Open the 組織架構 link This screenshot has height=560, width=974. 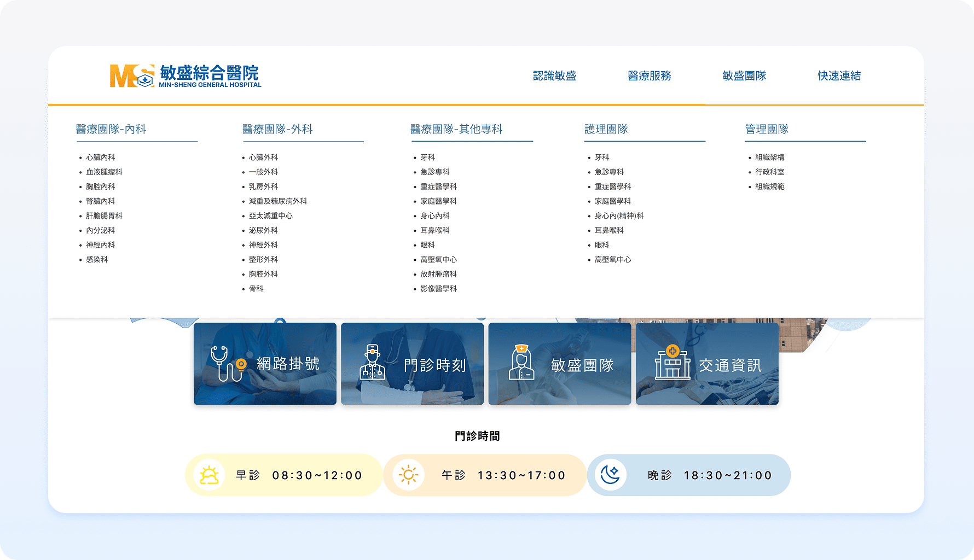pyautogui.click(x=770, y=157)
